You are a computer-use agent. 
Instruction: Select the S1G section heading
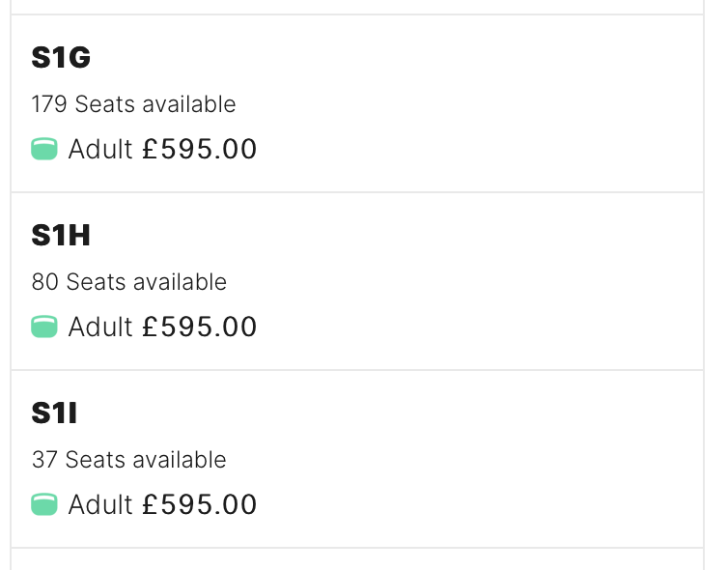click(x=61, y=58)
